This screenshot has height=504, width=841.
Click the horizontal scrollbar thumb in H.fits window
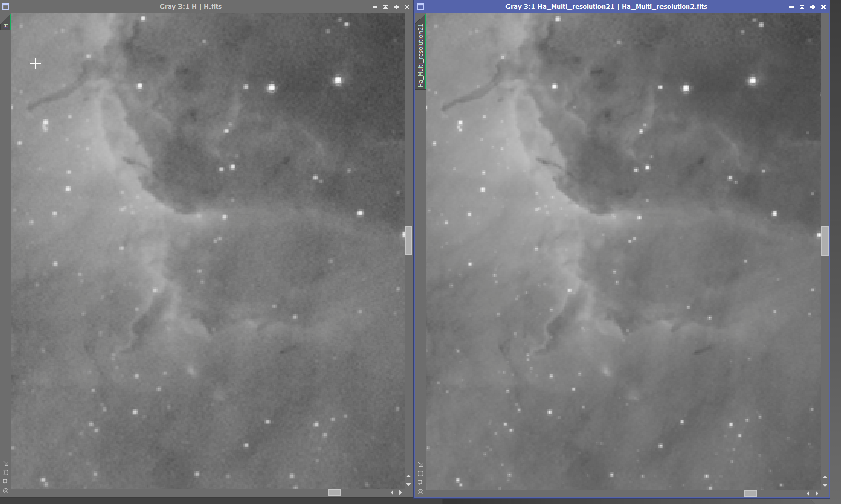[x=334, y=492]
